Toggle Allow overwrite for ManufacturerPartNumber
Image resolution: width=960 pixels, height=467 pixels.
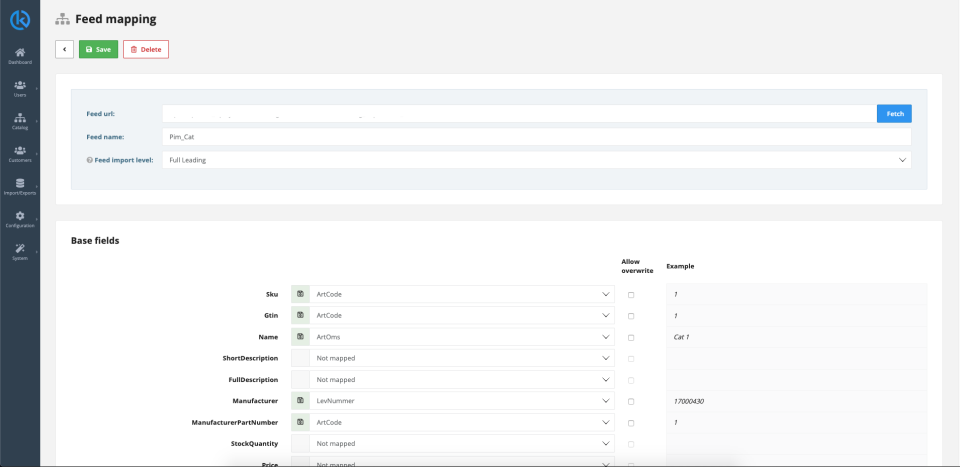[x=631, y=423]
